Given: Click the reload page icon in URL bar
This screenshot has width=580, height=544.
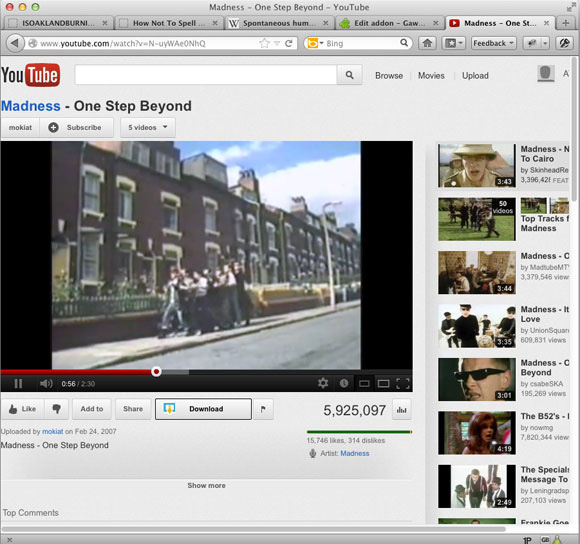Looking at the screenshot, I should coord(289,43).
